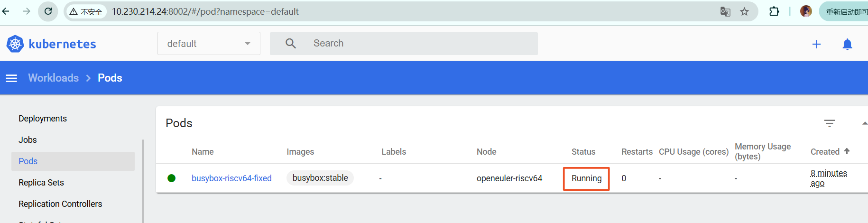Open browser extensions puzzle icon
This screenshot has width=868, height=223.
[x=774, y=11]
